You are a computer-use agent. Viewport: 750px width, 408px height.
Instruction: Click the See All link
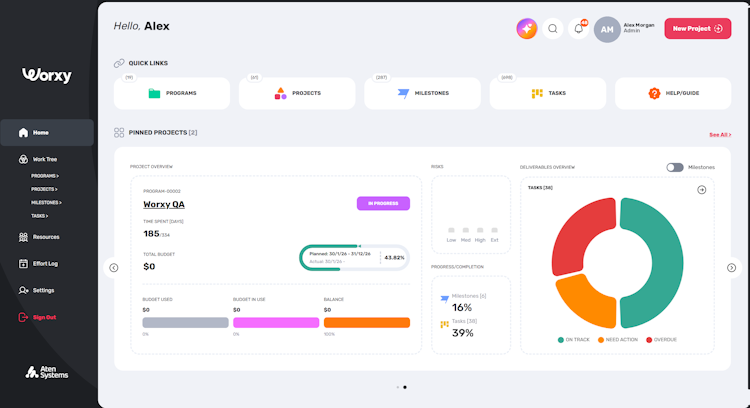pyautogui.click(x=720, y=135)
